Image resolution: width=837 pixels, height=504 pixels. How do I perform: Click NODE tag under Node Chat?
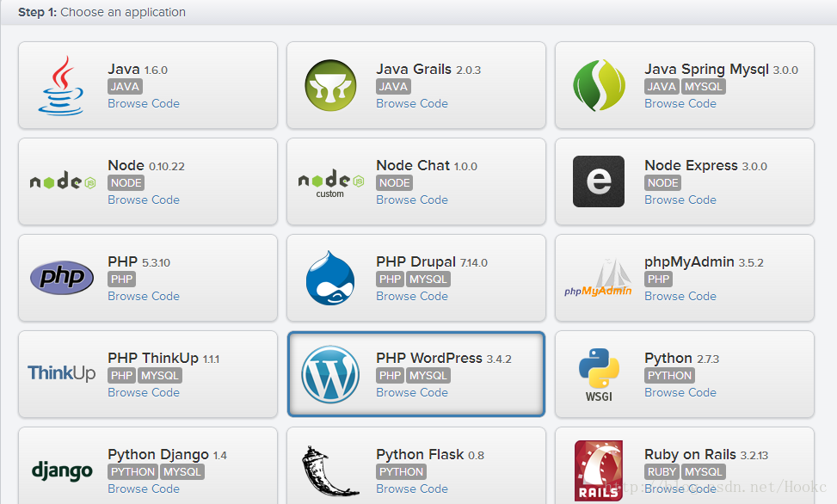[395, 182]
